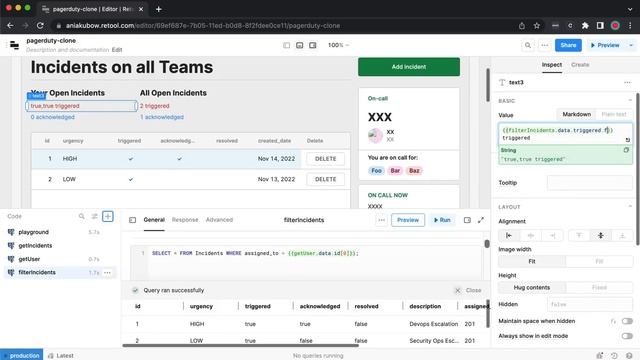Delete incident row 1
Viewport: 640px width, 360px height.
325,159
